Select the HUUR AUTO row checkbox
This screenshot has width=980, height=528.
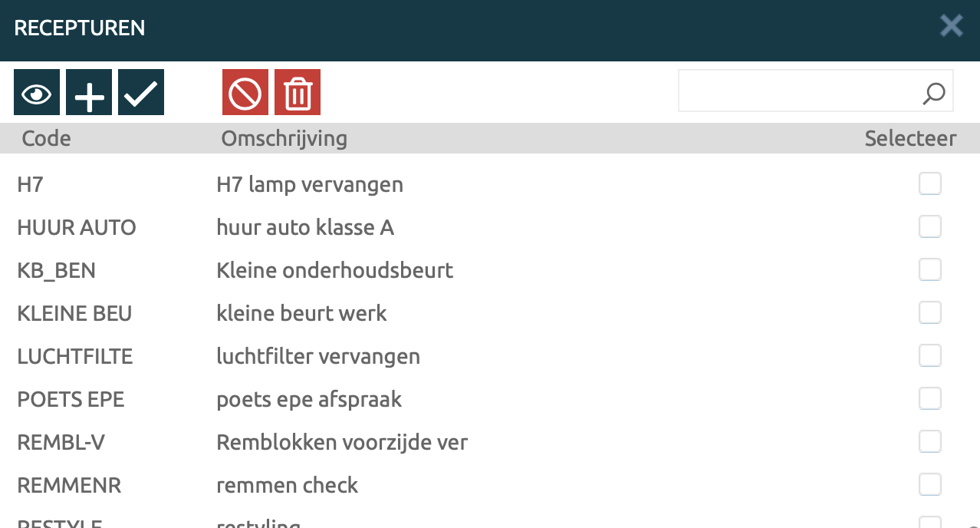929,227
